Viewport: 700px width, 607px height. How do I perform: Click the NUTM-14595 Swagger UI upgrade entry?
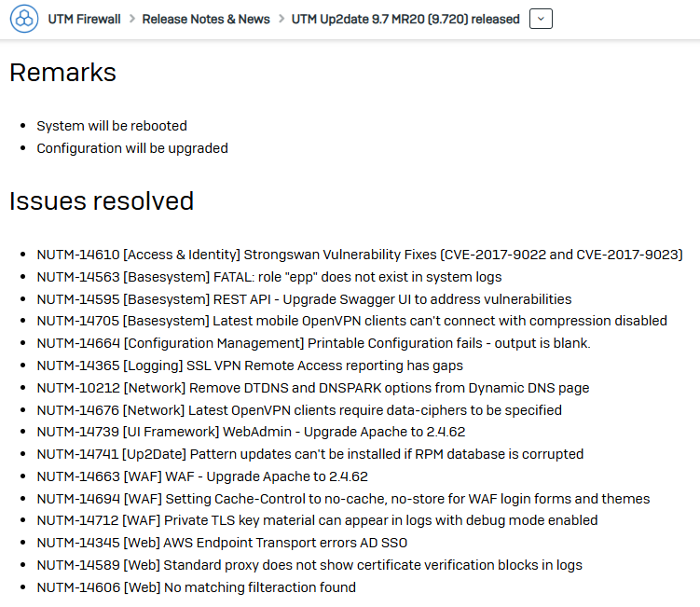(x=304, y=299)
